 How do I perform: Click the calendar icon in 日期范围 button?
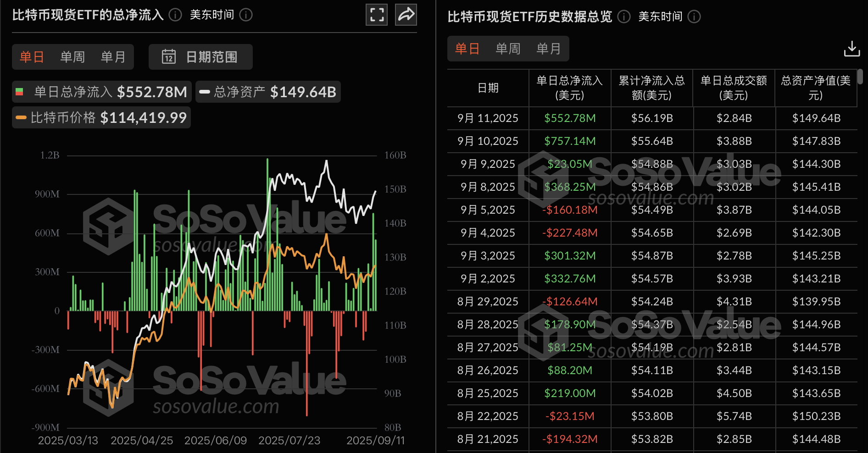point(169,57)
